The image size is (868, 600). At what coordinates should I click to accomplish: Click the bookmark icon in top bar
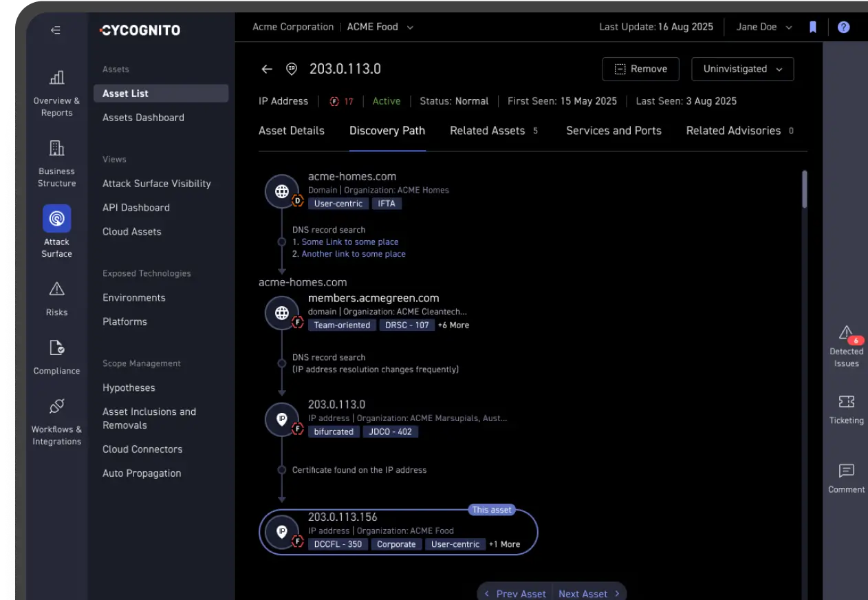coord(813,28)
